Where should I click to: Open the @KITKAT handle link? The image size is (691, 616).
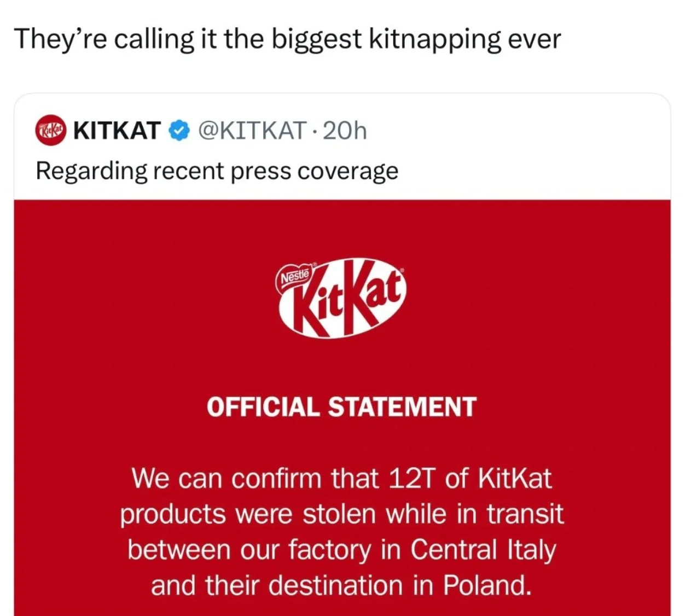coord(252,131)
